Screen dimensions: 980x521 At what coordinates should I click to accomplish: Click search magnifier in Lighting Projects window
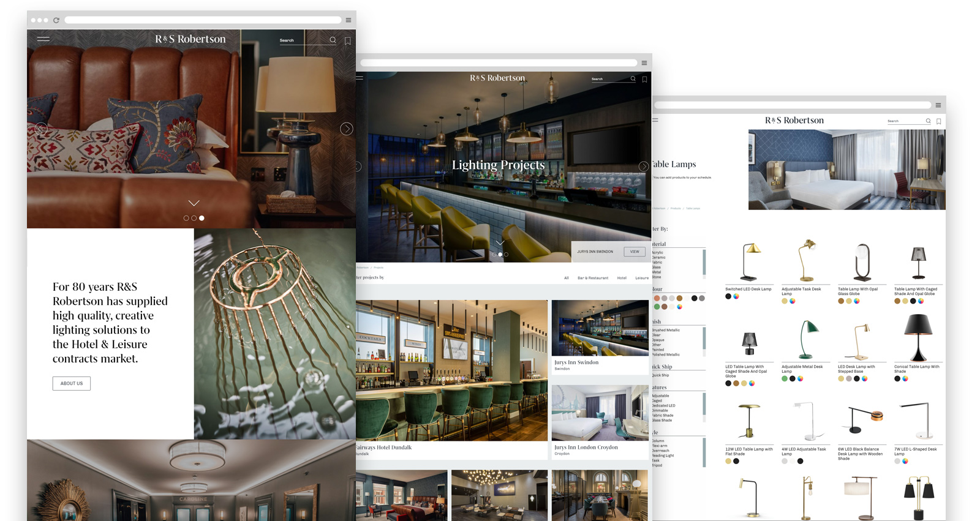[633, 78]
